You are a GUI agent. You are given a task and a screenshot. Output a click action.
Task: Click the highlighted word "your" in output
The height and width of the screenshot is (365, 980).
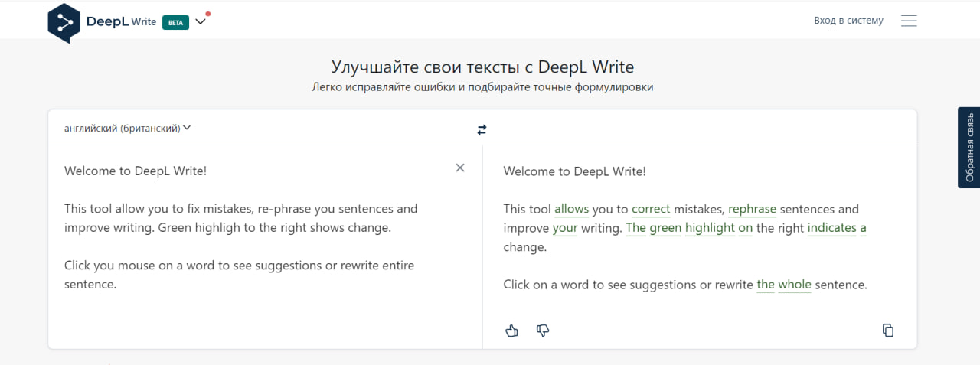(565, 228)
